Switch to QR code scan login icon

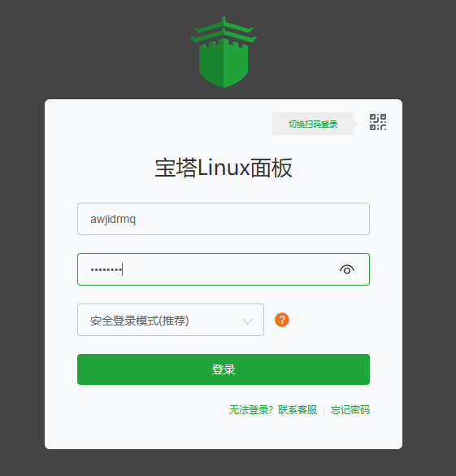click(x=378, y=122)
